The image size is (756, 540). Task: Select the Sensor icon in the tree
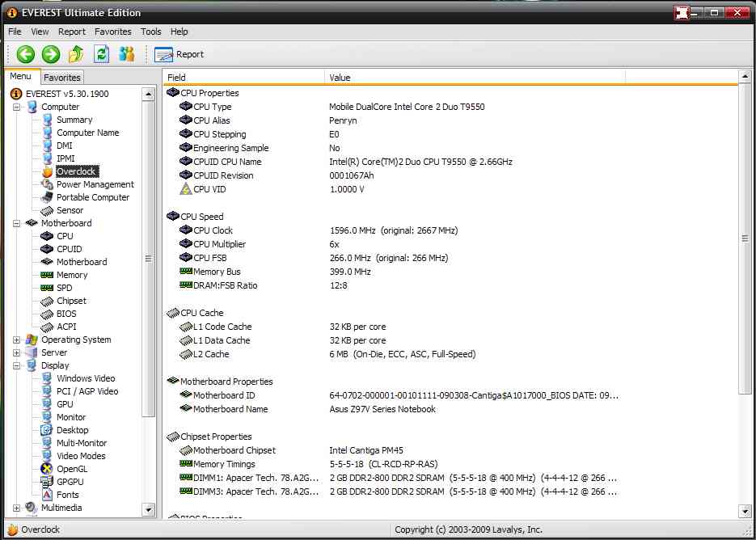(x=47, y=211)
